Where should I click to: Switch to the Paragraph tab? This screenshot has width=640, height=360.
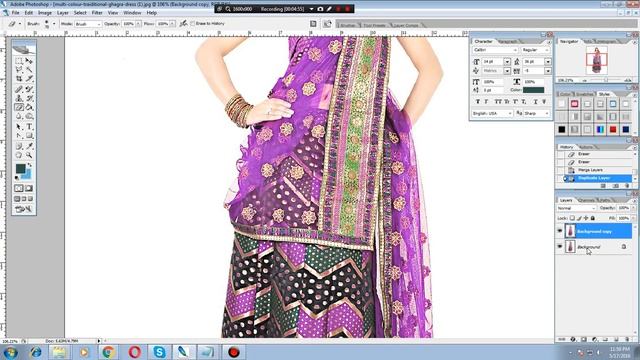(507, 42)
